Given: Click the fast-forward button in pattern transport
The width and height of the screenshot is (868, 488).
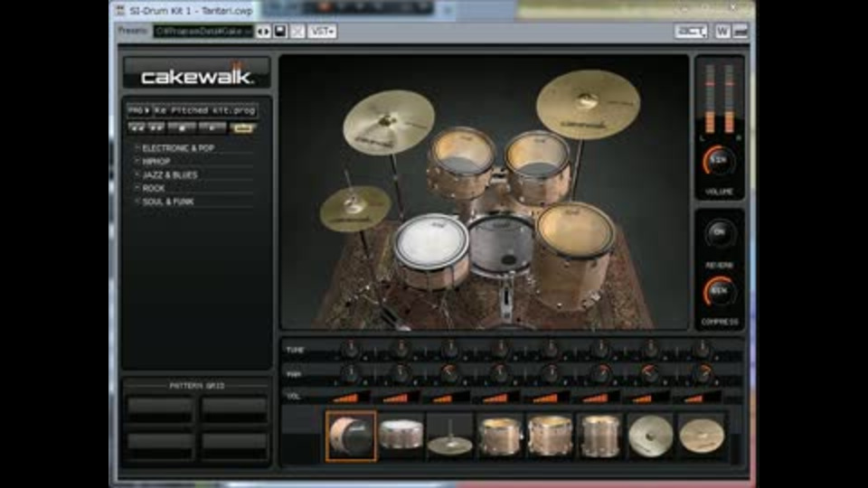Looking at the screenshot, I should (156, 127).
